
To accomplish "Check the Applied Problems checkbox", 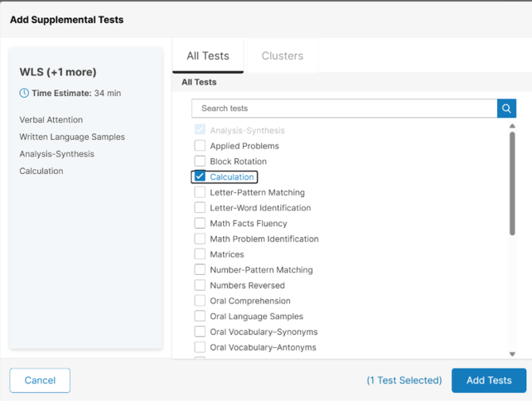I will tap(200, 145).
